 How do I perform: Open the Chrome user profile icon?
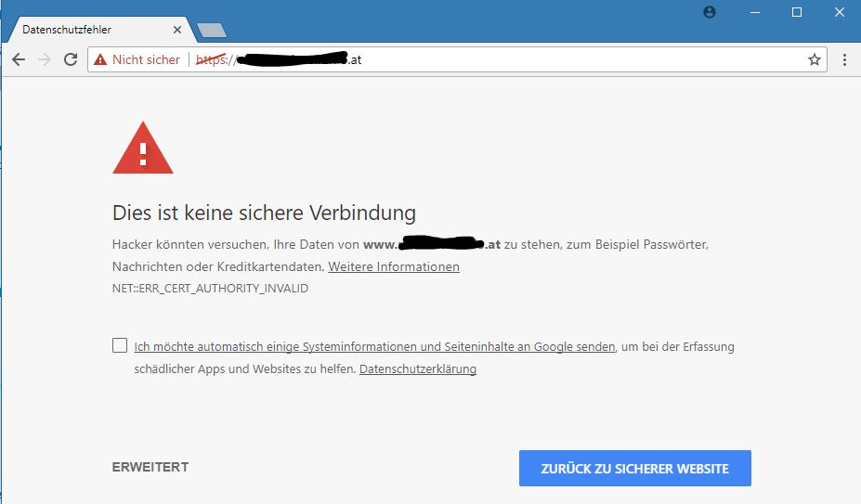710,12
